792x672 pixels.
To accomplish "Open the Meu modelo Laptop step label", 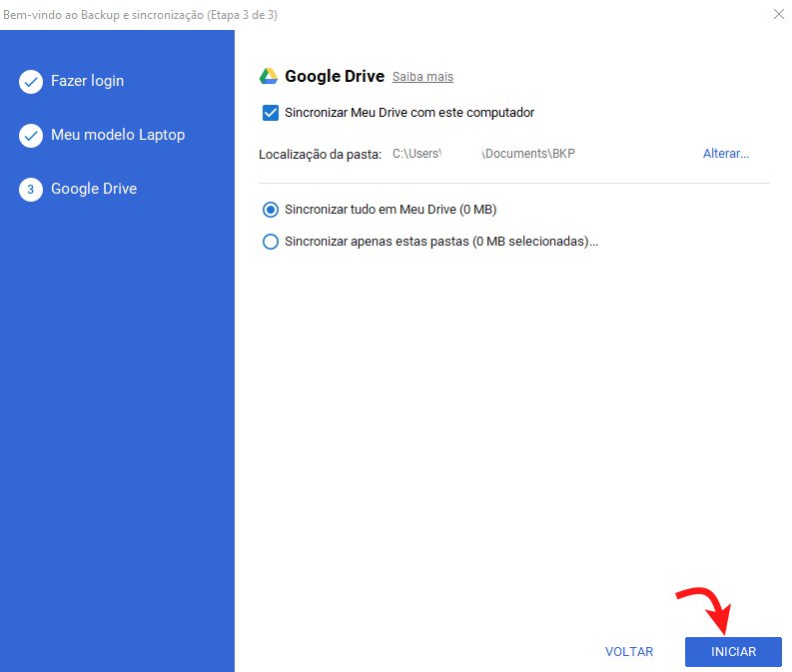I will (x=118, y=135).
